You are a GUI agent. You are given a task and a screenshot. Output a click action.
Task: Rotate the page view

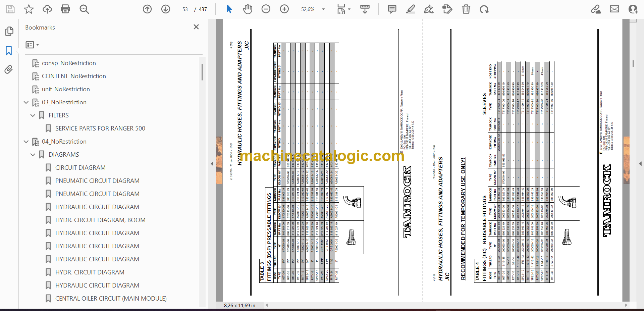coord(484,9)
